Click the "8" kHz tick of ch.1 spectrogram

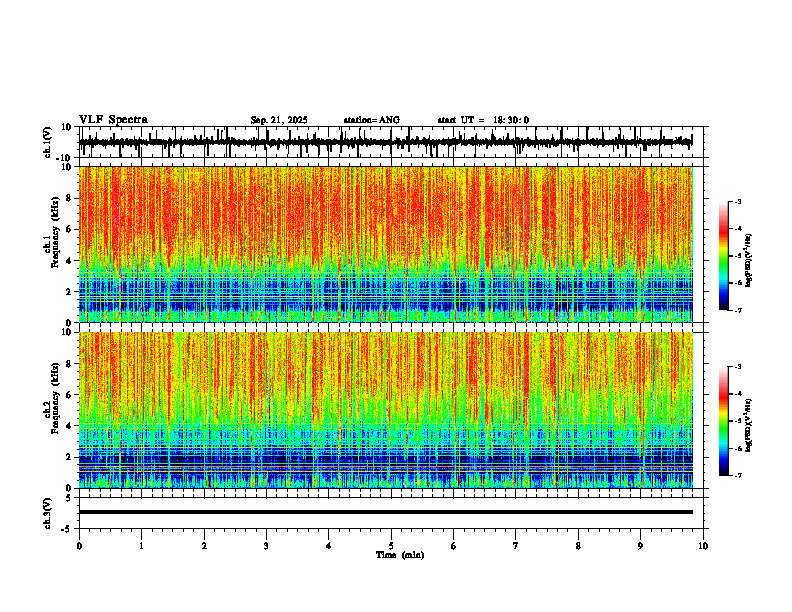pos(70,198)
